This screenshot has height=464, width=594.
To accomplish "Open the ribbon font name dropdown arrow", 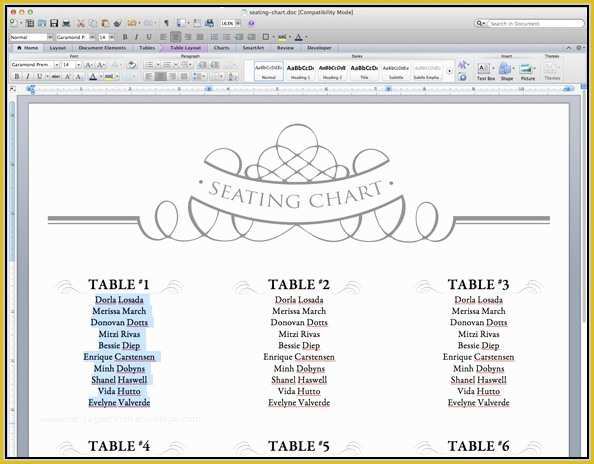I will pos(56,65).
